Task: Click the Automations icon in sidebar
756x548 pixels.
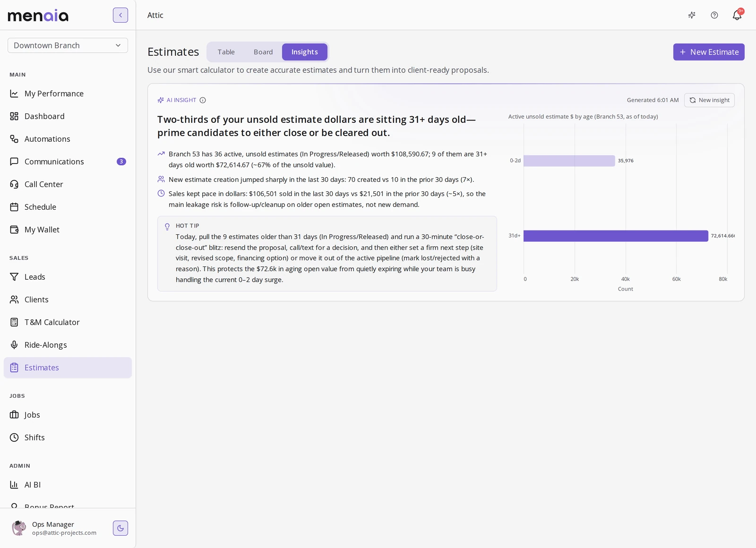Action: point(14,139)
